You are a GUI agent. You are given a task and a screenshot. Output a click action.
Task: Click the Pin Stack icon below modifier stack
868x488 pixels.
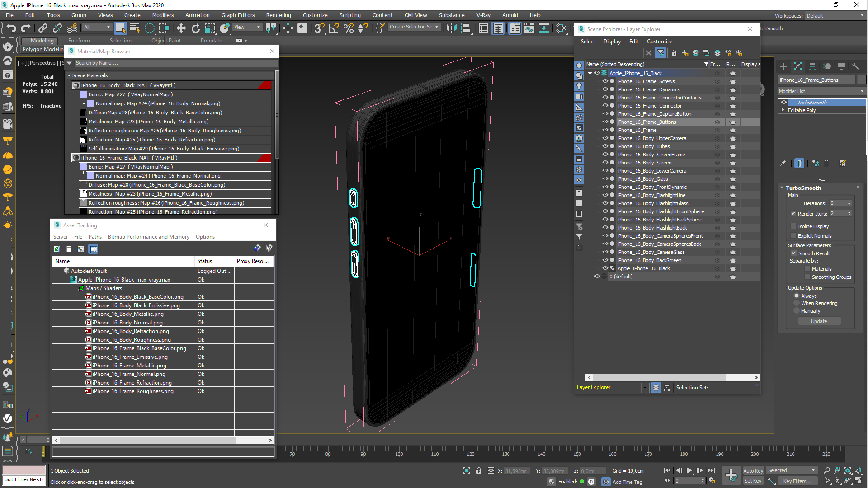[783, 163]
